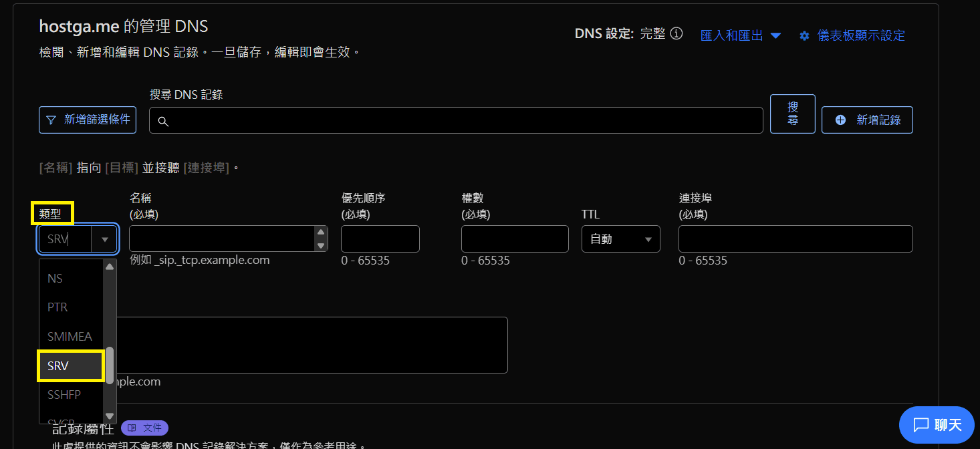Click the 權數 input field
The width and height of the screenshot is (980, 449).
click(515, 239)
